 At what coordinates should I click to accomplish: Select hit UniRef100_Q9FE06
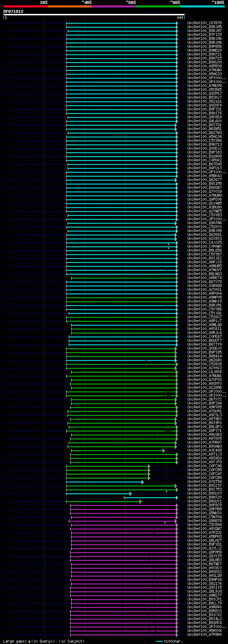pyautogui.click(x=204, y=200)
